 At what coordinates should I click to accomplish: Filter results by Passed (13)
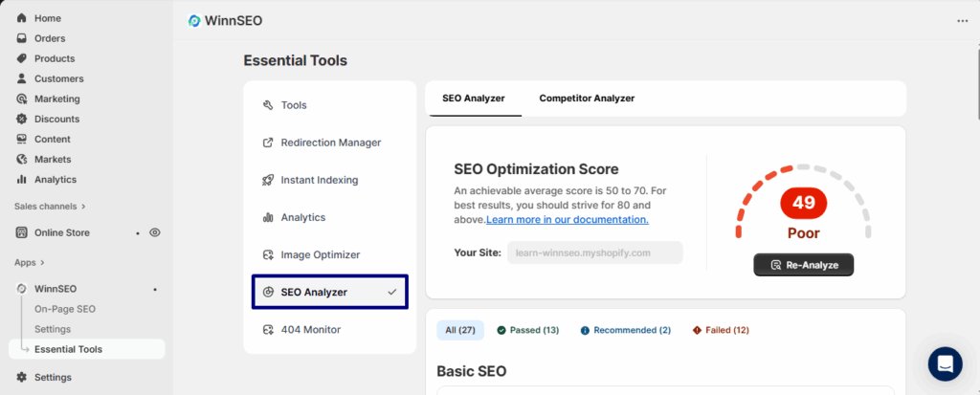[528, 330]
